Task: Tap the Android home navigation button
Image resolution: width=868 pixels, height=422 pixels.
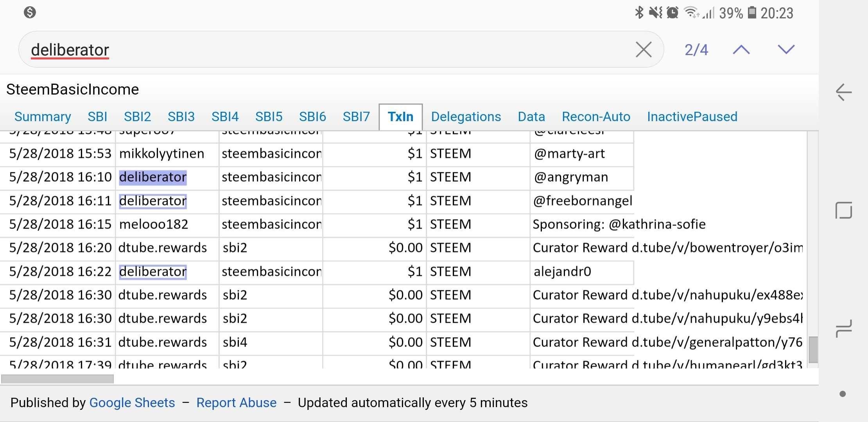Action: (x=843, y=210)
